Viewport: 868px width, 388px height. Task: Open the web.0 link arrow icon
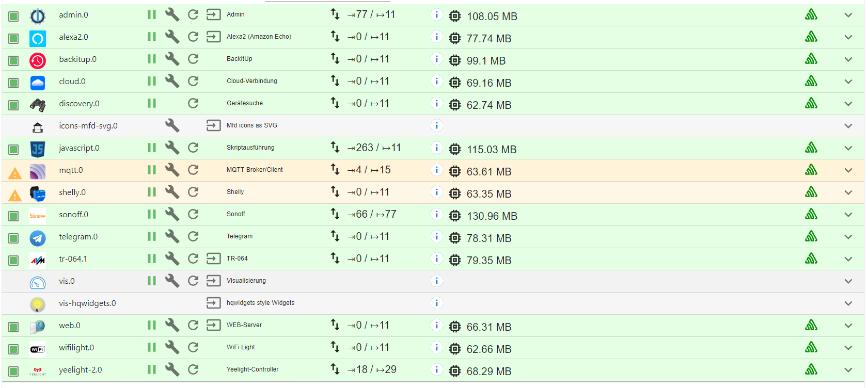(213, 325)
